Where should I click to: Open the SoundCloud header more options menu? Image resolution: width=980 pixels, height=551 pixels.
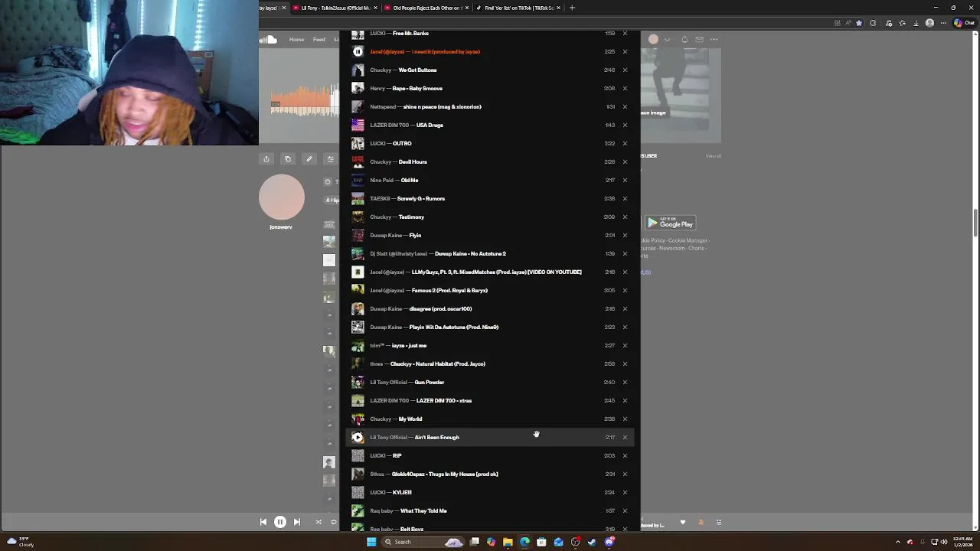(x=714, y=40)
